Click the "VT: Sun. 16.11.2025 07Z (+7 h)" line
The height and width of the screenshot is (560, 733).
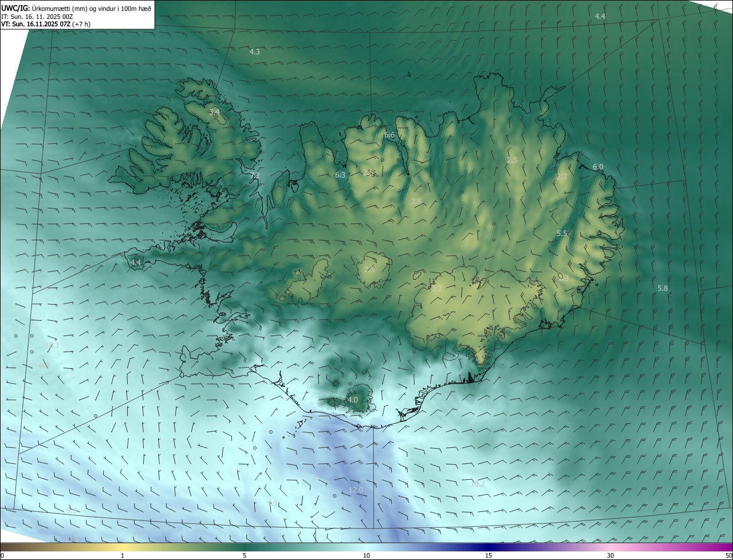46,24
